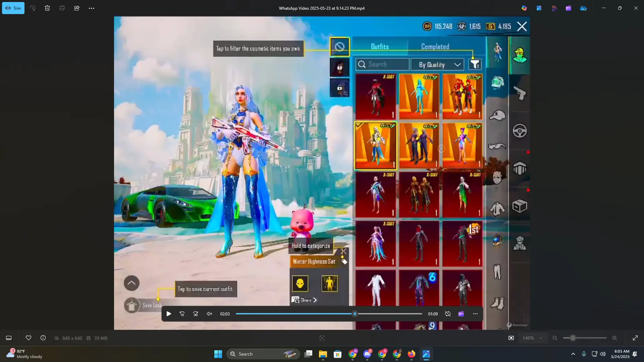
Task: Delete the video with trash icon
Action: [x=47, y=8]
